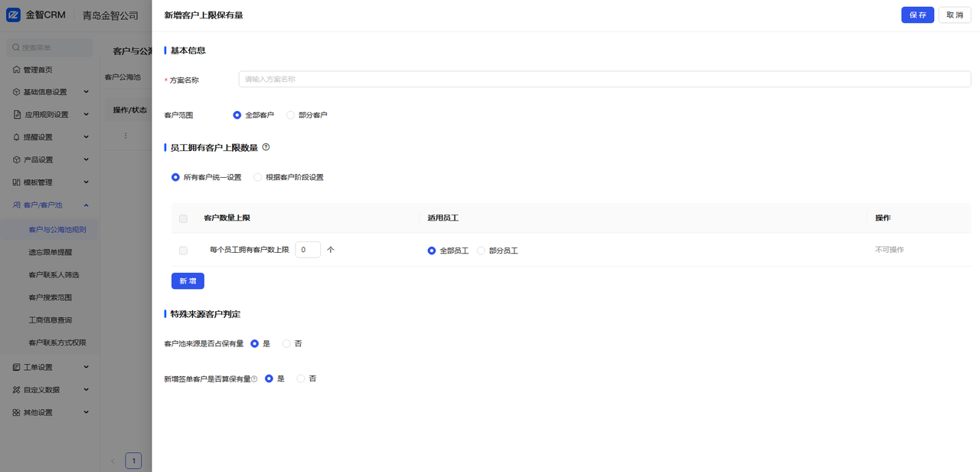
Task: Open 工商信息查询 submenu item
Action: coord(51,320)
